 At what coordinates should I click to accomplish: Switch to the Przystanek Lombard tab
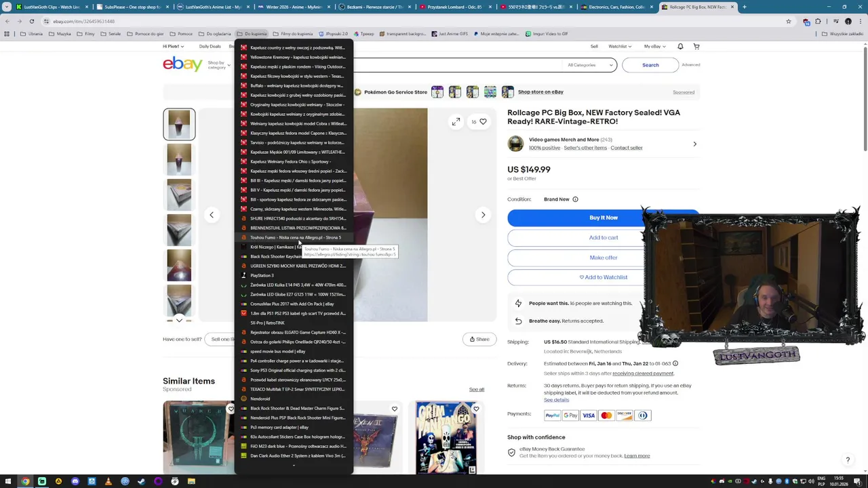point(456,7)
